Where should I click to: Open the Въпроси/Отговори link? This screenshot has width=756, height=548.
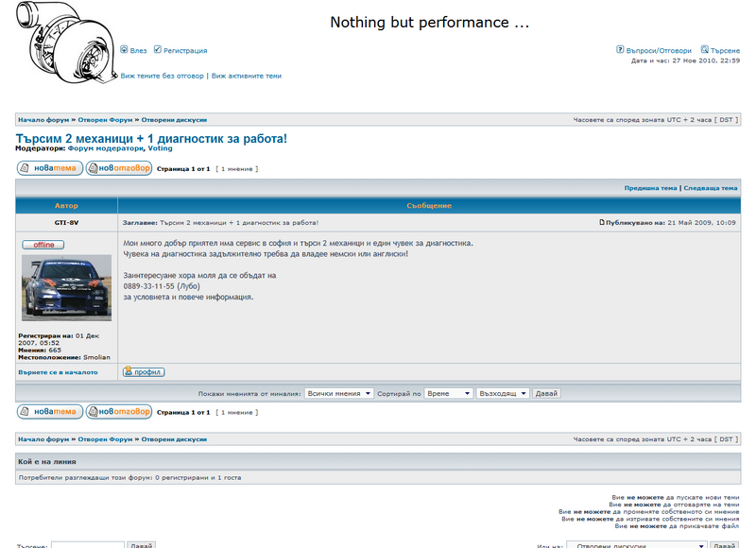click(x=659, y=51)
